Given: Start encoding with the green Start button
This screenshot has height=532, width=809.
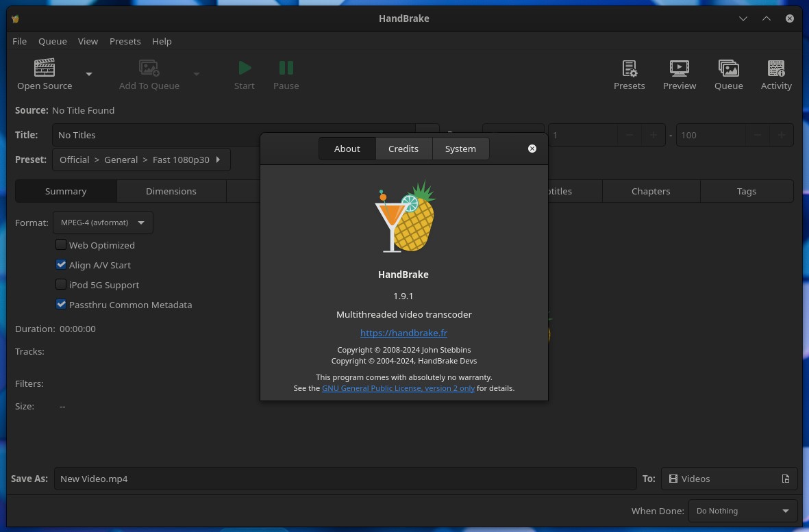Looking at the screenshot, I should 244,75.
